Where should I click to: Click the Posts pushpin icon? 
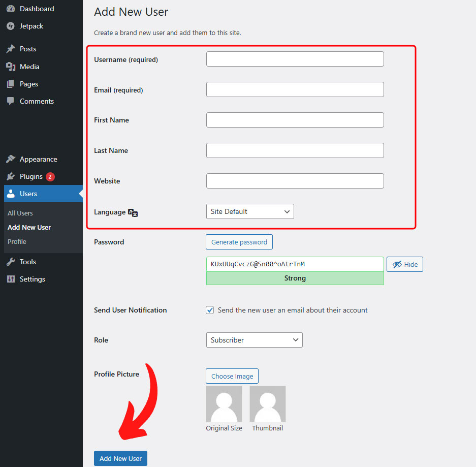point(11,49)
